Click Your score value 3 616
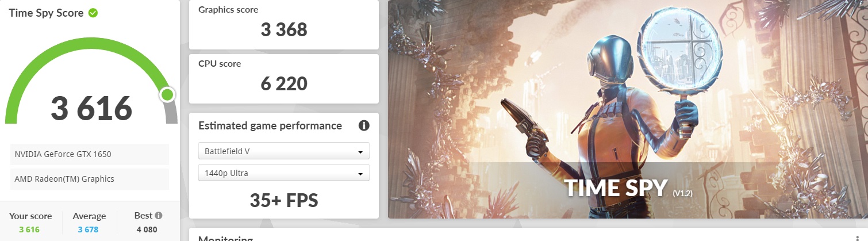This screenshot has height=241, width=868. pos(30,229)
